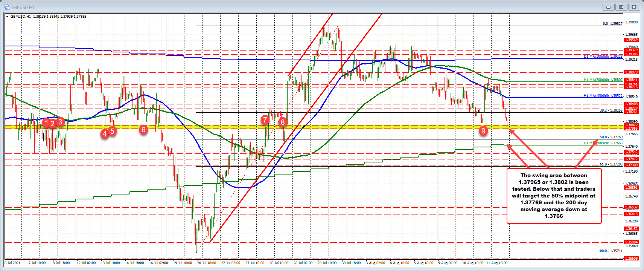Pick red circle marker number 6
Viewport: 644px width, 271px height.
click(143, 130)
